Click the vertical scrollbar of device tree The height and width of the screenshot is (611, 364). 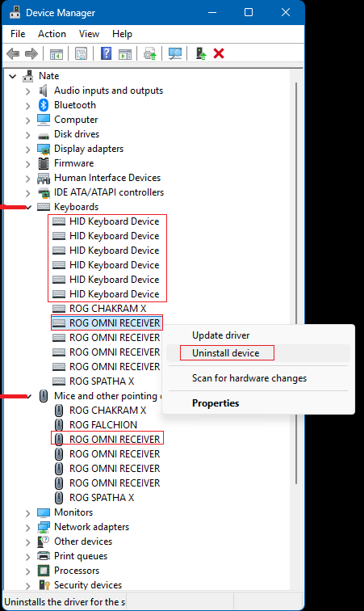click(x=296, y=283)
